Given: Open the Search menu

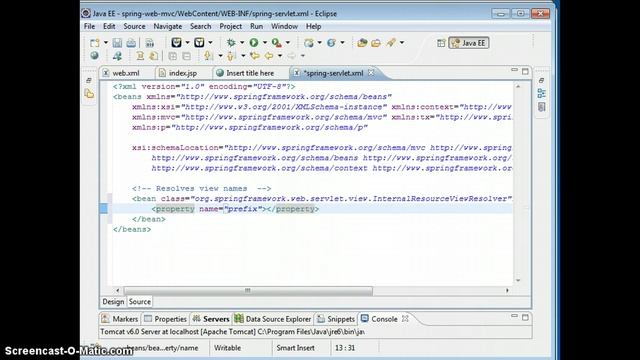Looking at the screenshot, I should (200, 26).
